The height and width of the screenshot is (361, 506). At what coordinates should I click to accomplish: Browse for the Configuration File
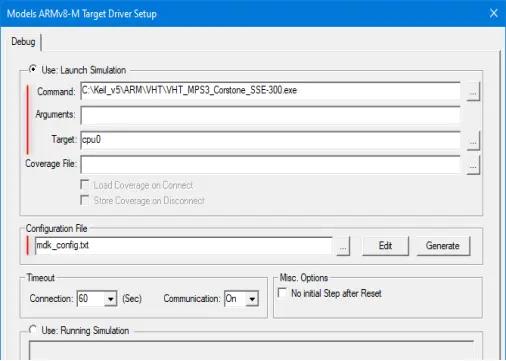pos(343,246)
